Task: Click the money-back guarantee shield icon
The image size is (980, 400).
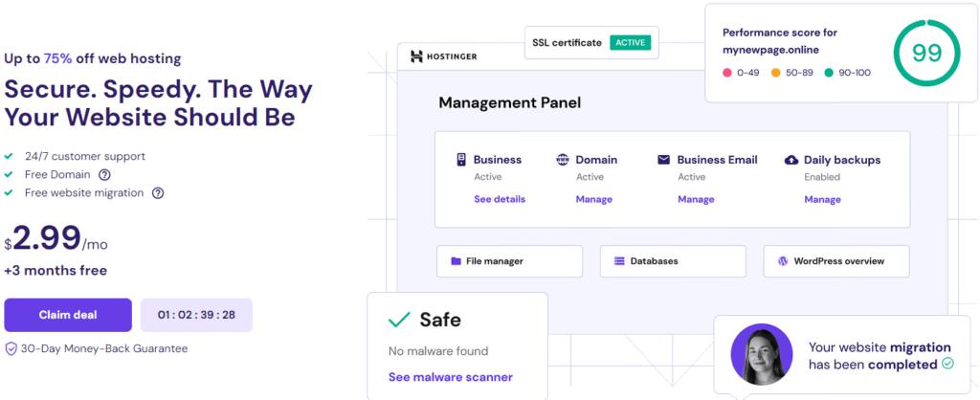Action: pyautogui.click(x=11, y=348)
